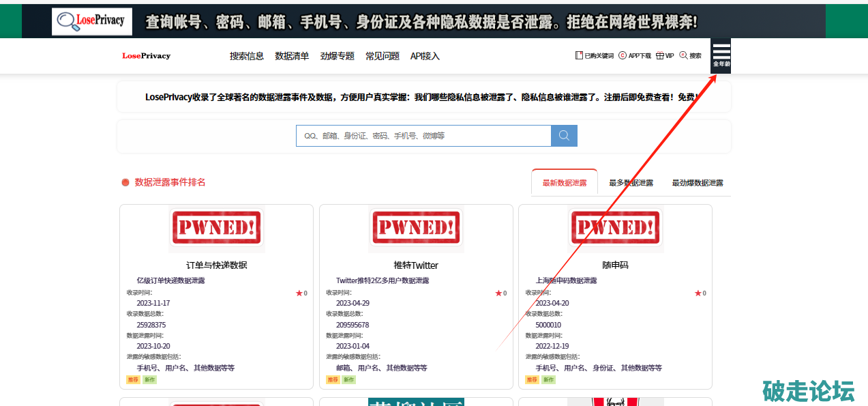Open the 推特Twitter PWNED thumbnail
868x406 pixels.
point(416,228)
